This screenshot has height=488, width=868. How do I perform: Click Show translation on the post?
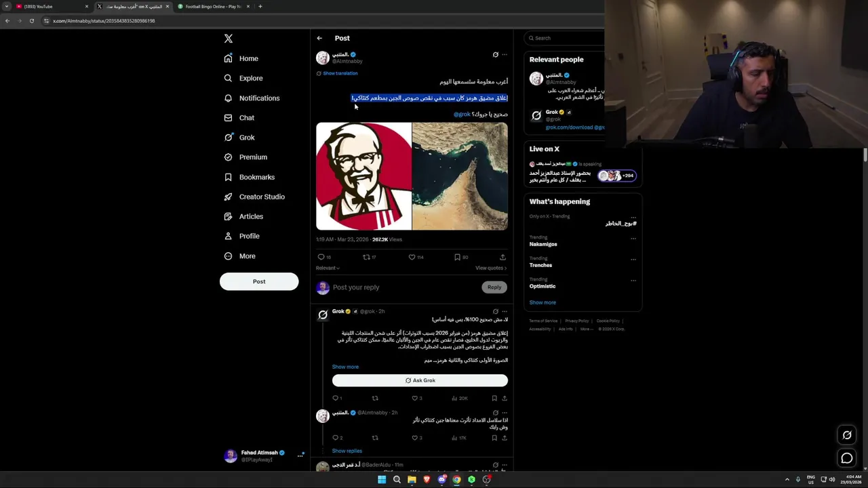tap(340, 73)
